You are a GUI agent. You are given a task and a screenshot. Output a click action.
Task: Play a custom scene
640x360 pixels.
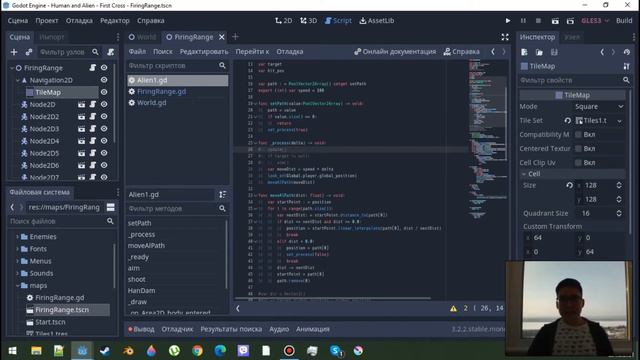click(570, 21)
